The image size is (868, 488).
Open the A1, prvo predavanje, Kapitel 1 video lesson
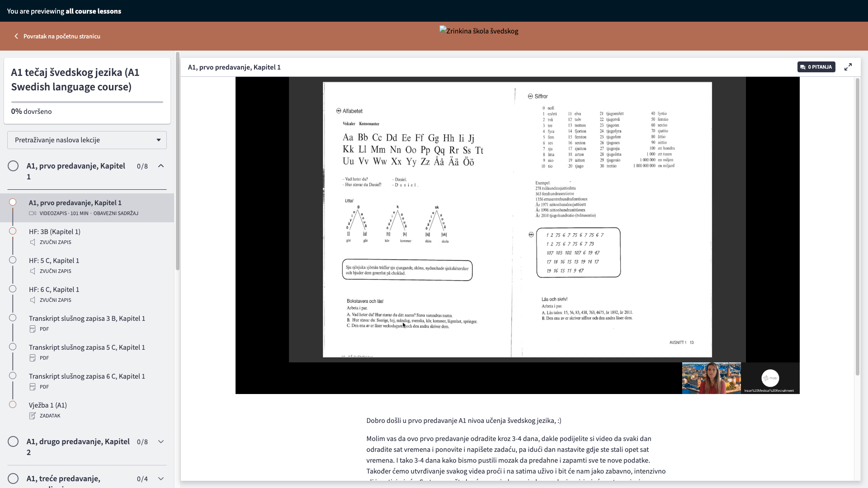87,208
